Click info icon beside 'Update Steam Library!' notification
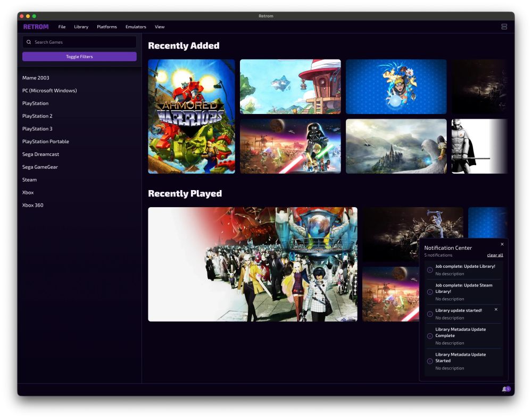This screenshot has width=532, height=419. coord(429,292)
